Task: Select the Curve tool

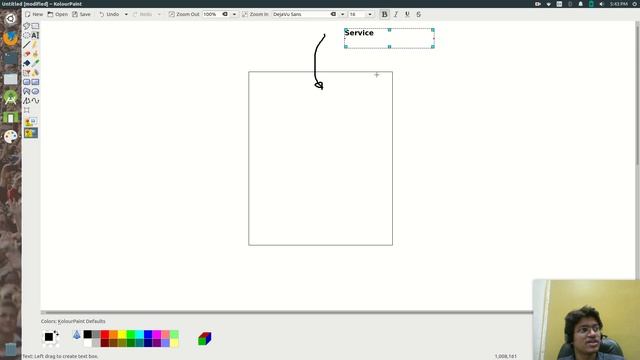Action: click(36, 101)
